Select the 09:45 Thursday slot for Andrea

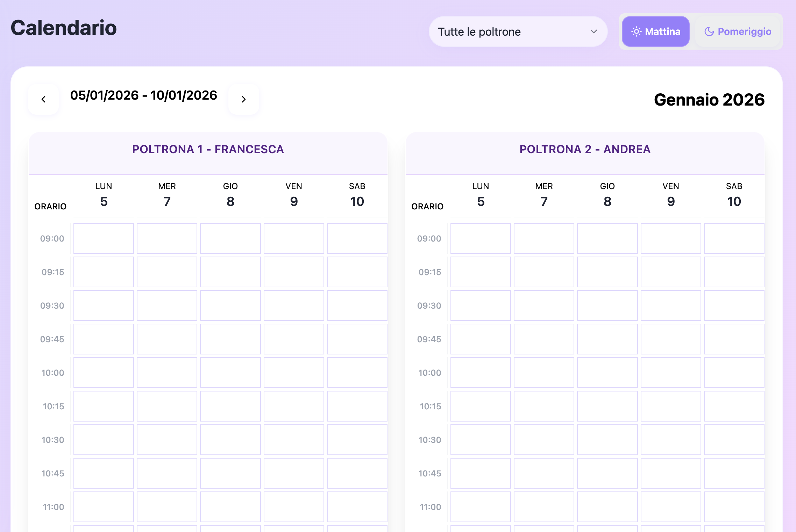click(607, 339)
